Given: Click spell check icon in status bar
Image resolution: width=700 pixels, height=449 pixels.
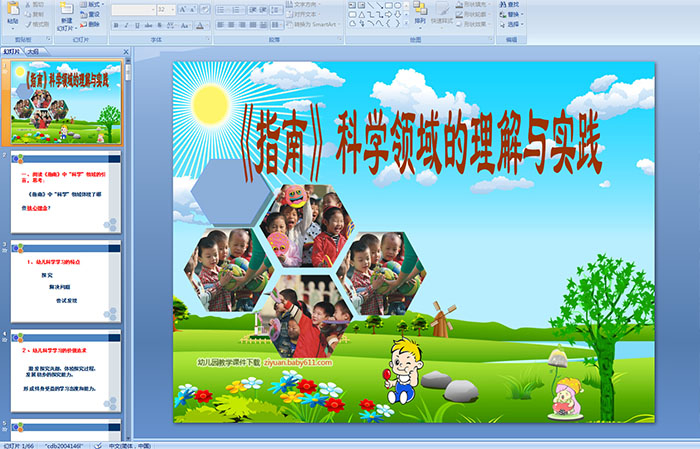Looking at the screenshot, I should [98, 445].
